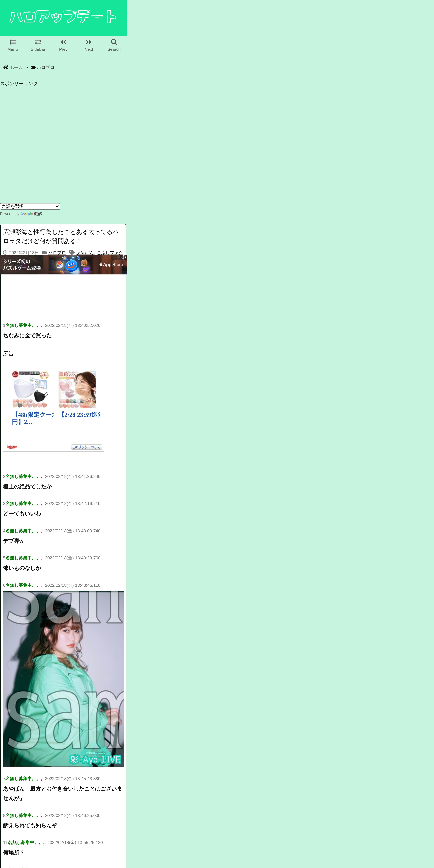Click the comment text デブ専w
This screenshot has width=434, height=868.
[13, 541]
